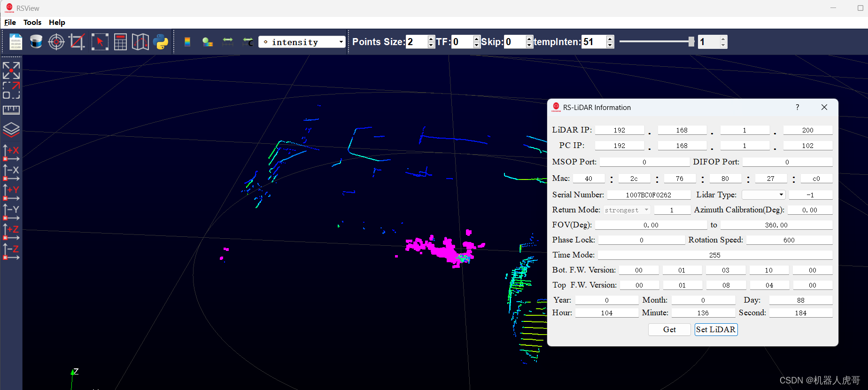The height and width of the screenshot is (390, 868).
Task: Click the MSOP Port field
Action: pyautogui.click(x=644, y=162)
